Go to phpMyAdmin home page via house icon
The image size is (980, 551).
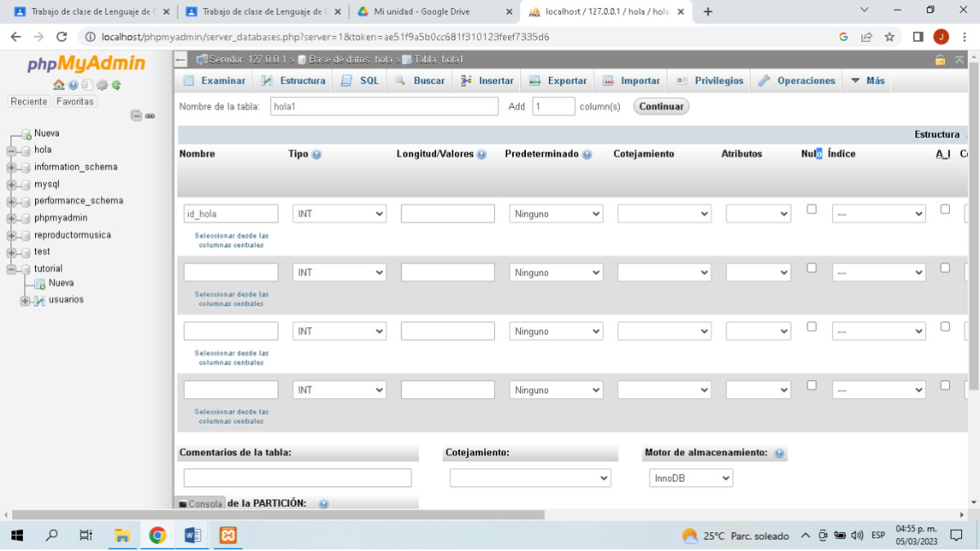click(x=59, y=83)
